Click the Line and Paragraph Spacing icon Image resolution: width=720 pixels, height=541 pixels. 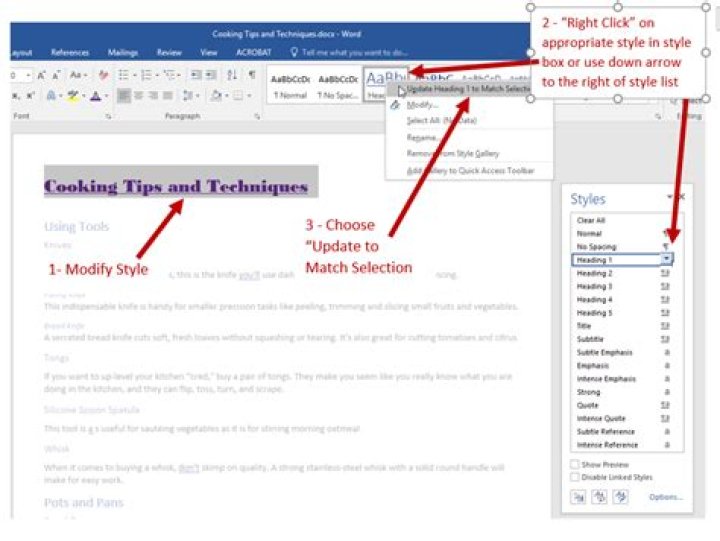click(188, 96)
